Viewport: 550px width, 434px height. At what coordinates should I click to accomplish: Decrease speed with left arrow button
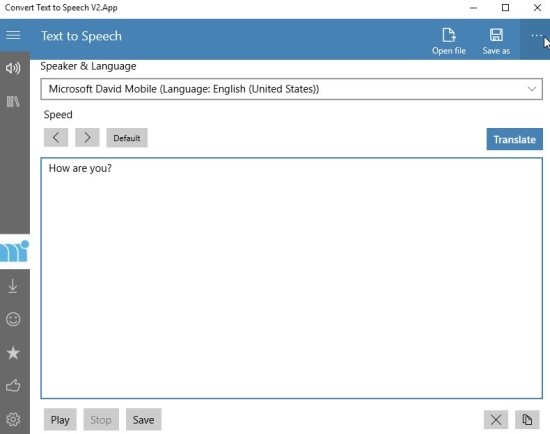coord(56,138)
